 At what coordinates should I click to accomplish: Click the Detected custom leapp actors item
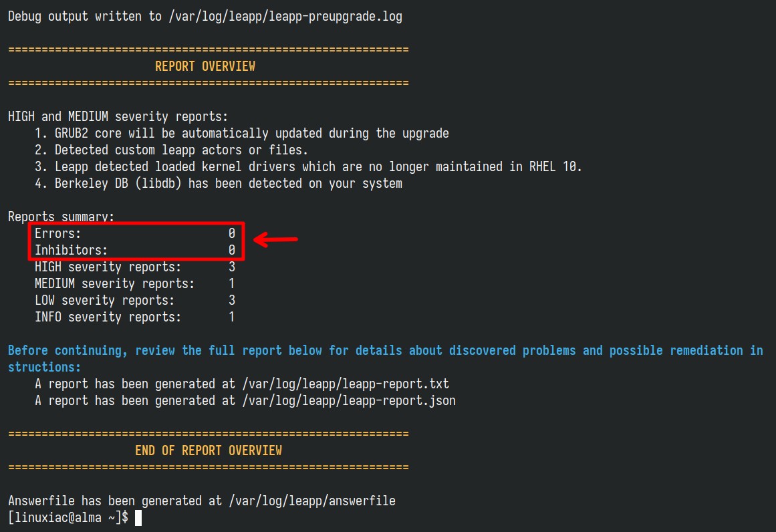coord(171,150)
